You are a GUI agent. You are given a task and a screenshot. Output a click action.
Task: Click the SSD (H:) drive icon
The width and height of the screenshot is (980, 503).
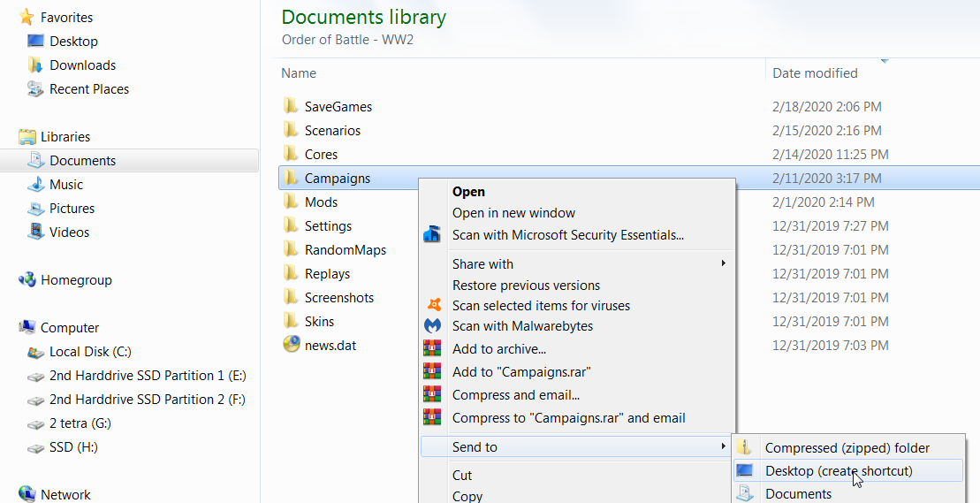35,448
